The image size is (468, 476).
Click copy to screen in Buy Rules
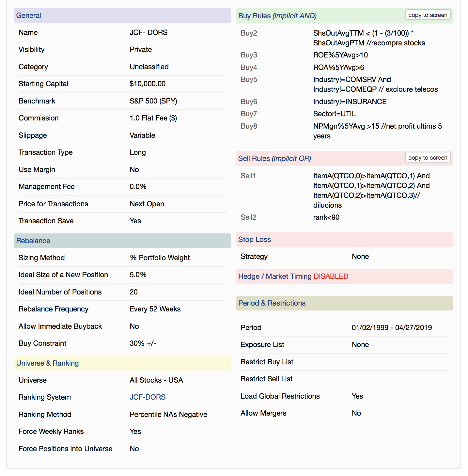coord(428,15)
